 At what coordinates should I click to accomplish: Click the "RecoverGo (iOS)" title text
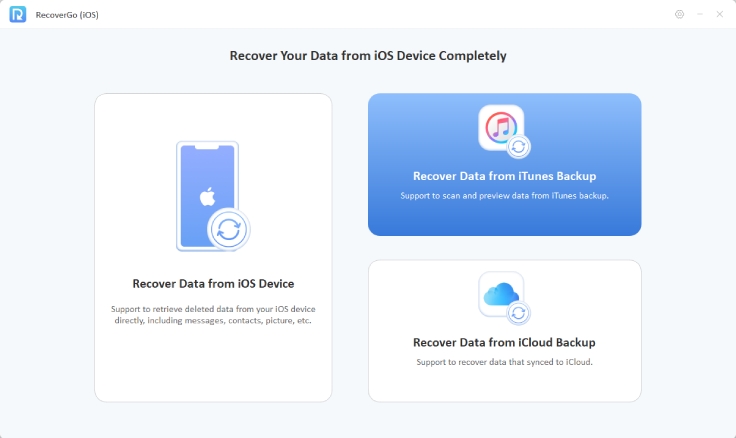pos(67,15)
